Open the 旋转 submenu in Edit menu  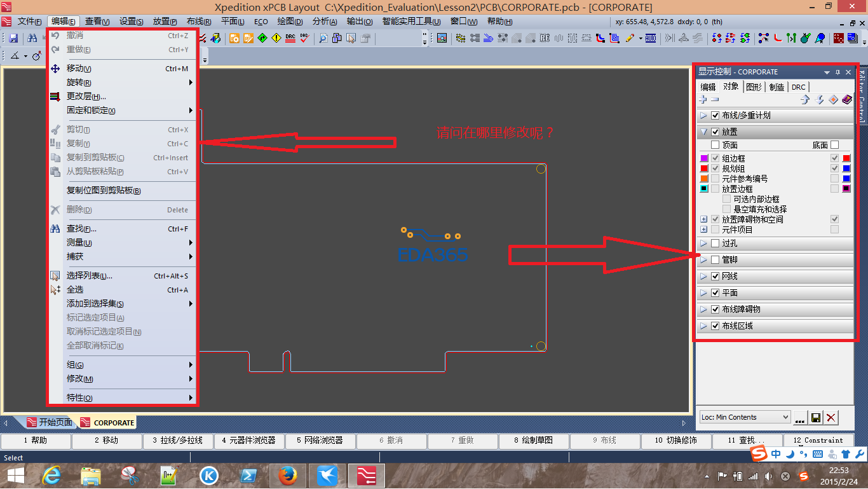tap(123, 83)
